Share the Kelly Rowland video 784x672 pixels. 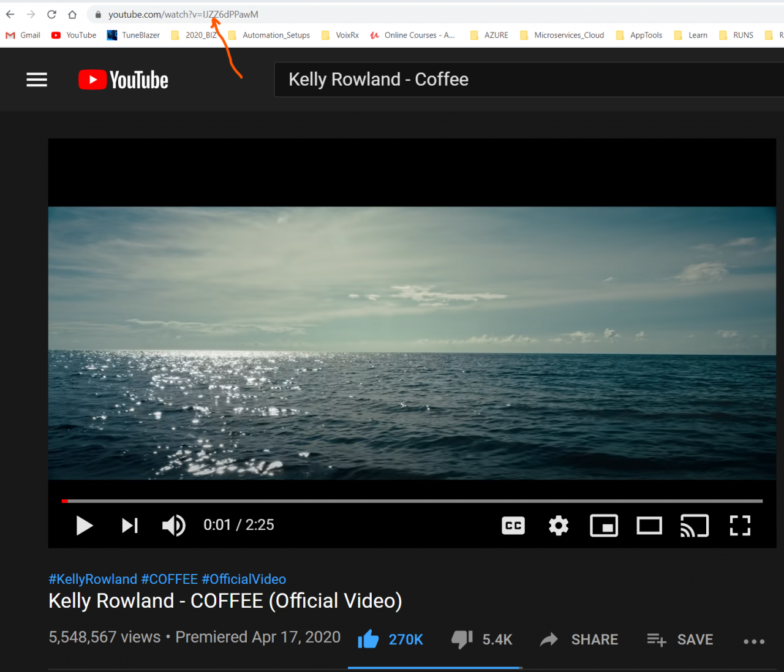(579, 640)
